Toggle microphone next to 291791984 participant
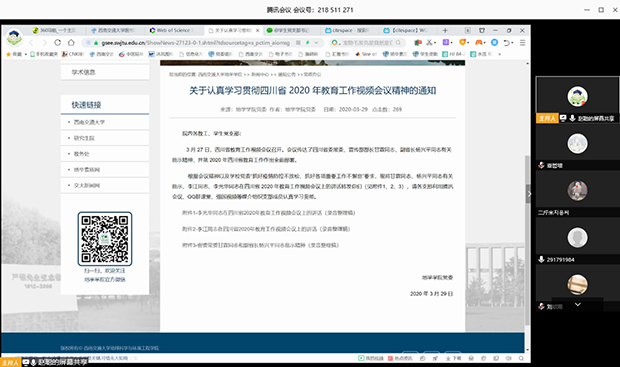The width and height of the screenshot is (620, 367). pos(541,259)
